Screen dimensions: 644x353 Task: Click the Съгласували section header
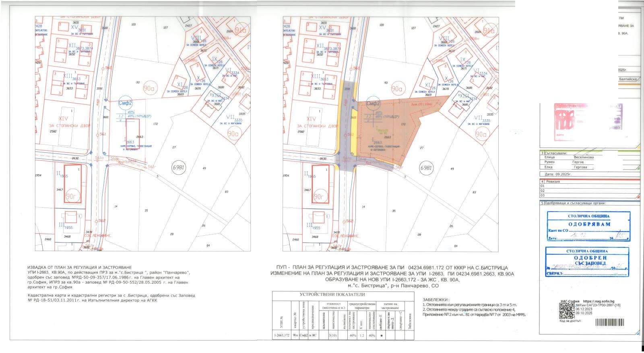[x=555, y=153]
